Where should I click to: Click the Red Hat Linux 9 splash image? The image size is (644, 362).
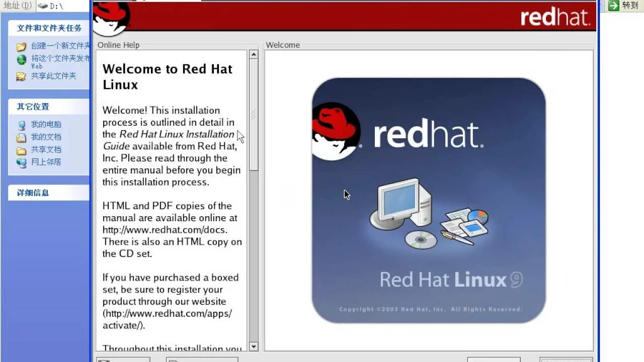429,200
